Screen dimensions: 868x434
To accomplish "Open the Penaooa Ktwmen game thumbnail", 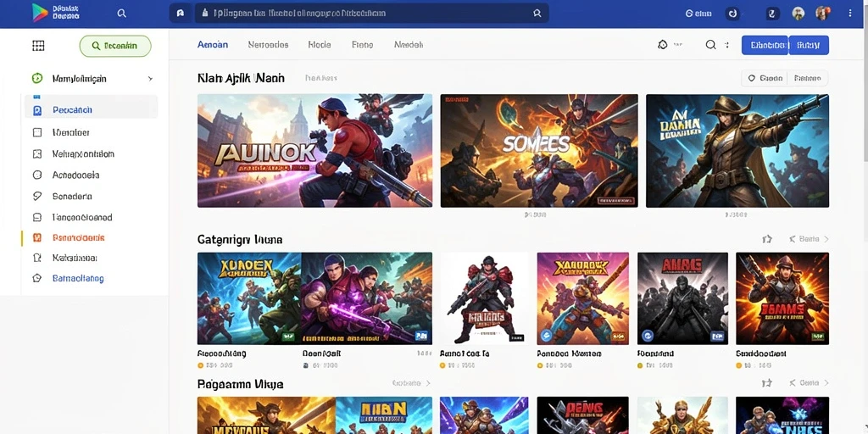I will [x=583, y=298].
